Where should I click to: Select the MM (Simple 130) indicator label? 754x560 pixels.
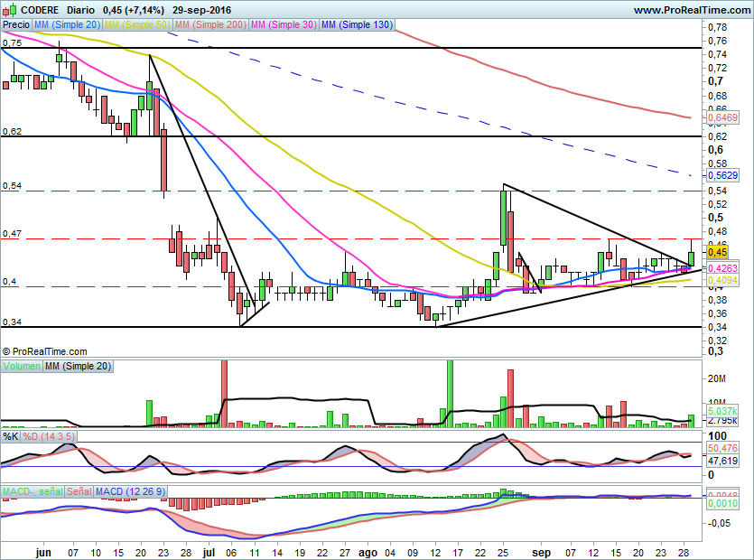[x=357, y=25]
